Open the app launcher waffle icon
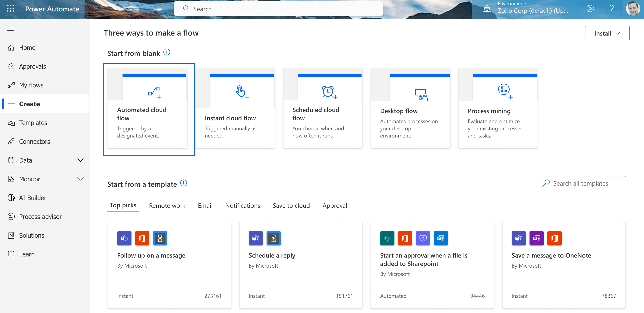 [11, 9]
